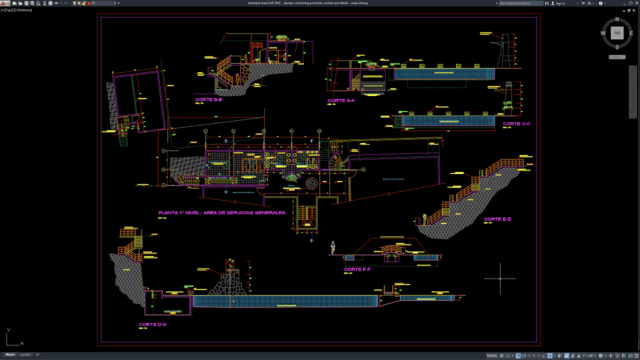Open the viewport controls label
Image resolution: width=640 pixels, height=360 pixels.
tap(16, 10)
